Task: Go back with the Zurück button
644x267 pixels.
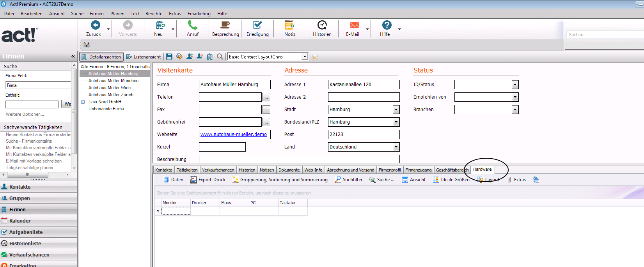Action: [x=94, y=28]
